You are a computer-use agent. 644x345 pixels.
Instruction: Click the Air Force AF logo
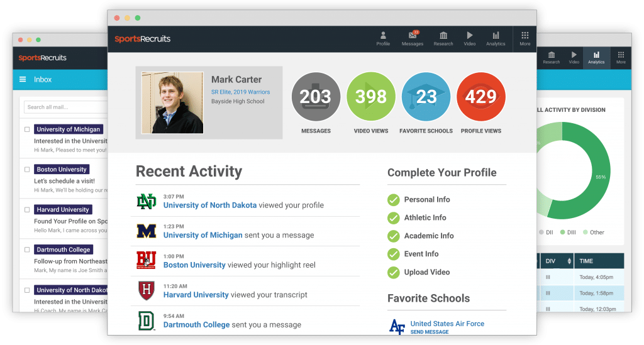397,327
